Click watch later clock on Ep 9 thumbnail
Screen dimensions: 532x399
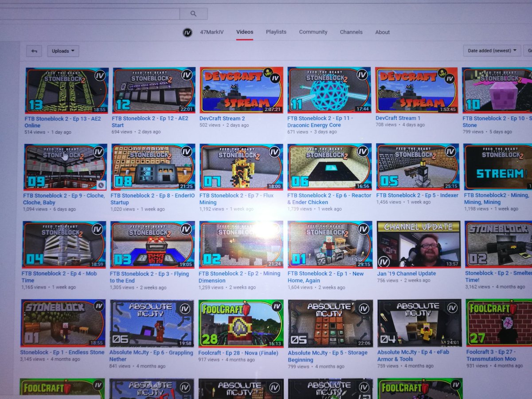(100, 184)
